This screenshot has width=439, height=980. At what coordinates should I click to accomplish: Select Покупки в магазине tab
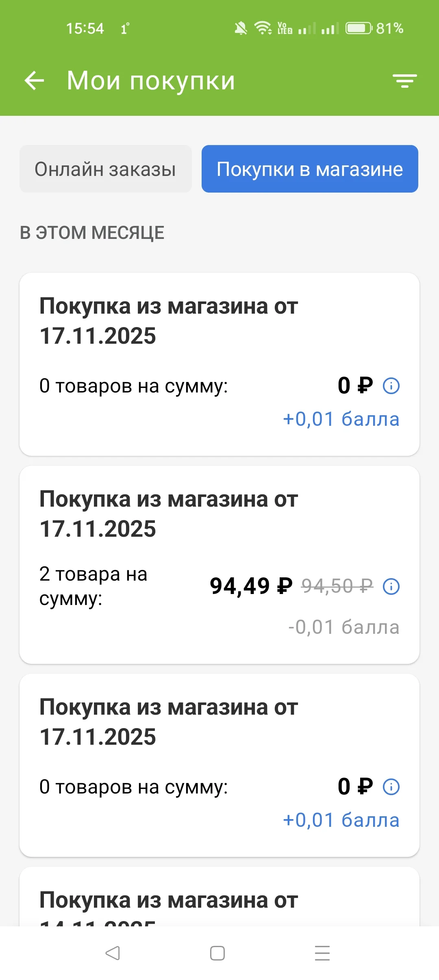click(x=310, y=169)
